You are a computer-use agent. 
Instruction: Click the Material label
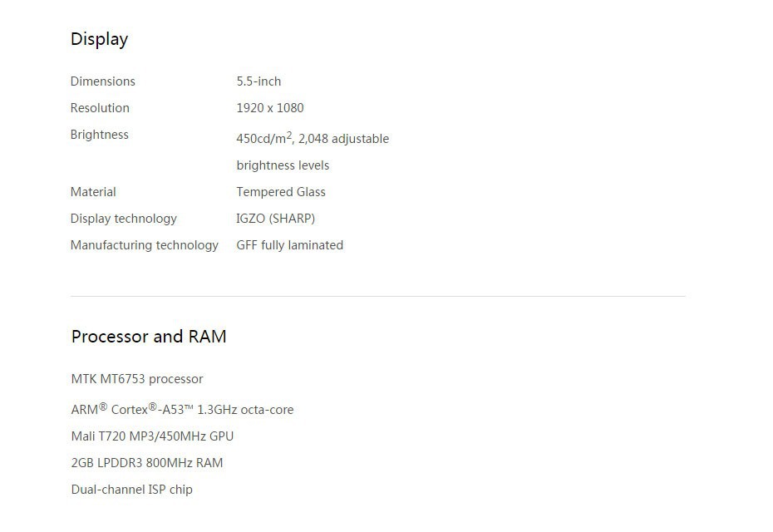pyautogui.click(x=93, y=192)
